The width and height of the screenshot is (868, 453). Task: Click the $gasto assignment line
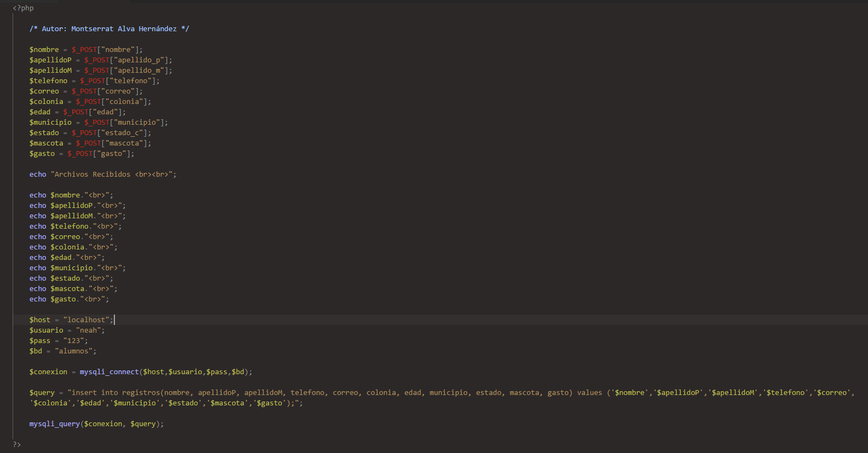(x=82, y=154)
